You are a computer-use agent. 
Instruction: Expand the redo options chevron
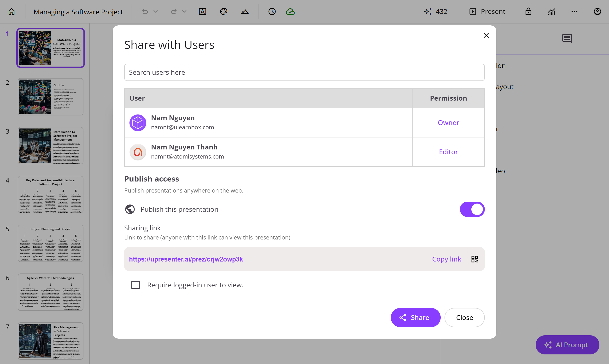click(185, 11)
